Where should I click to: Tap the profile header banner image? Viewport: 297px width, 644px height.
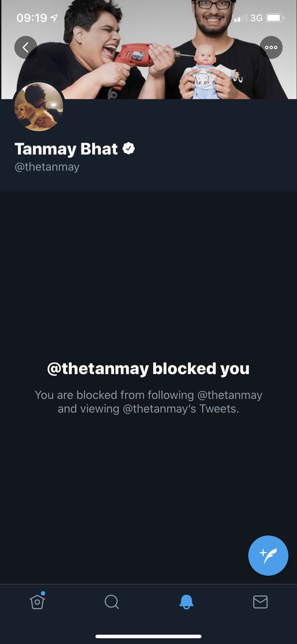[x=148, y=49]
